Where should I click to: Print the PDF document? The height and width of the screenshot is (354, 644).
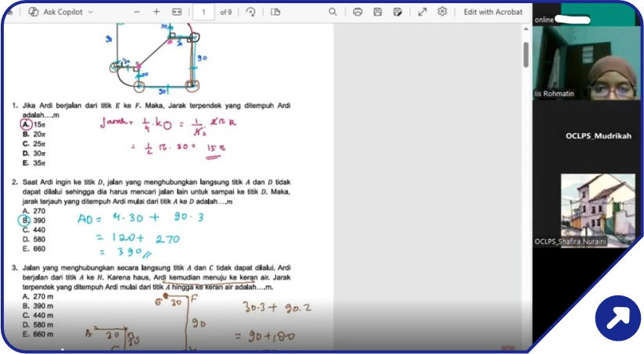358,12
